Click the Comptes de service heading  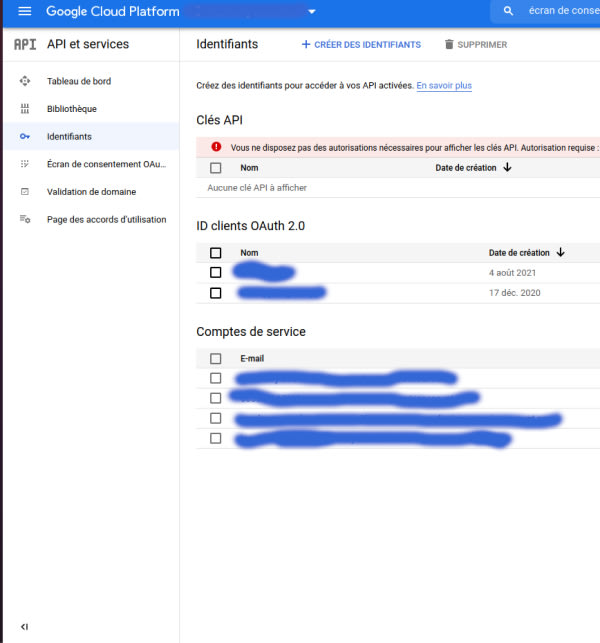(251, 331)
